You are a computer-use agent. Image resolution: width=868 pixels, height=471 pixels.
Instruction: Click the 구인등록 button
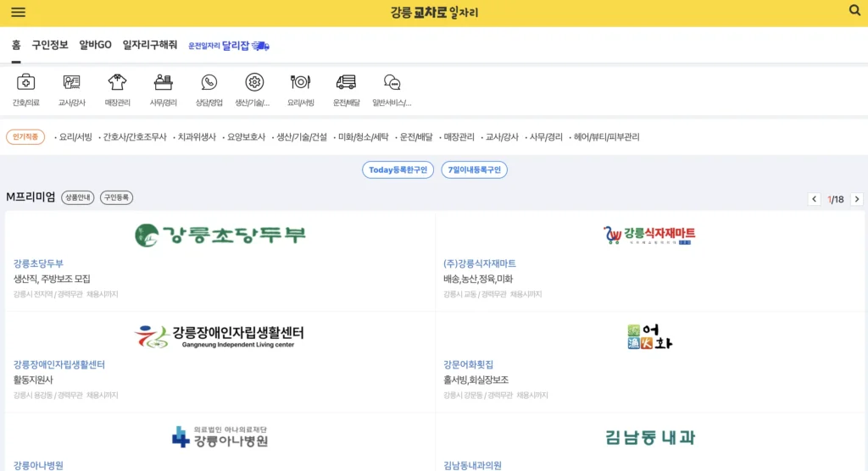(x=116, y=197)
